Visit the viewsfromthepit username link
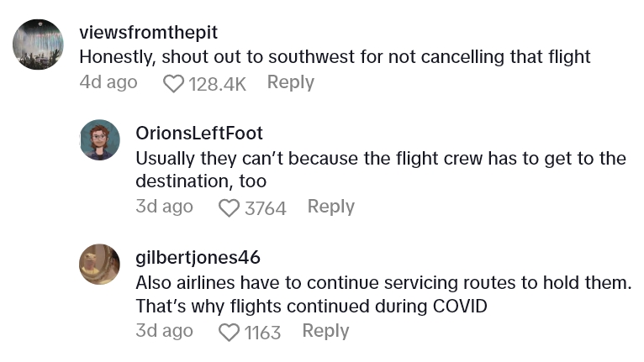644x362 pixels. [x=148, y=33]
